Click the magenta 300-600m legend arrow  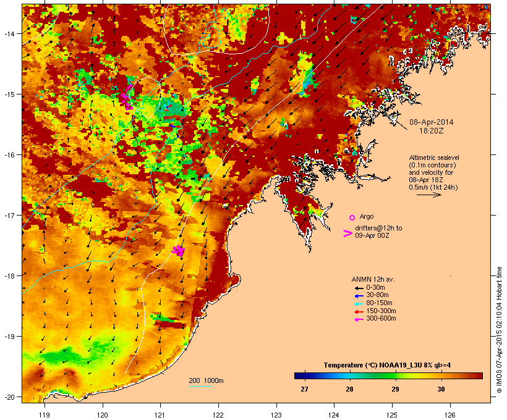[359, 319]
